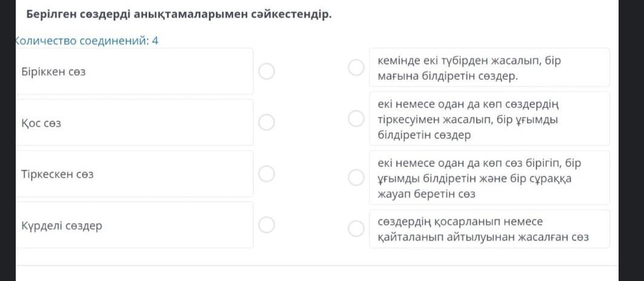Click the Қос сөз term card
The width and height of the screenshot is (644, 281).
click(x=133, y=122)
